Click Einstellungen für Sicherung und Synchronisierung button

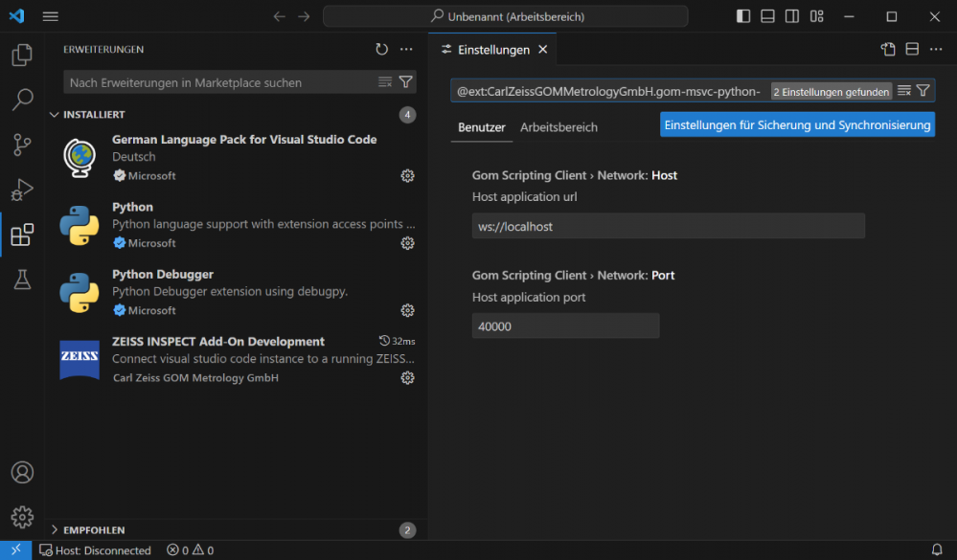coord(797,125)
